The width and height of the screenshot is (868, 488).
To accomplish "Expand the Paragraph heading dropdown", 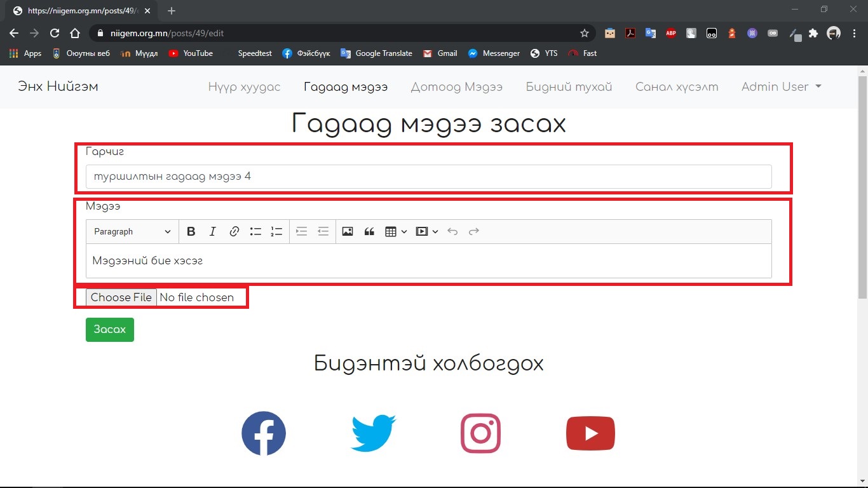I will point(132,232).
